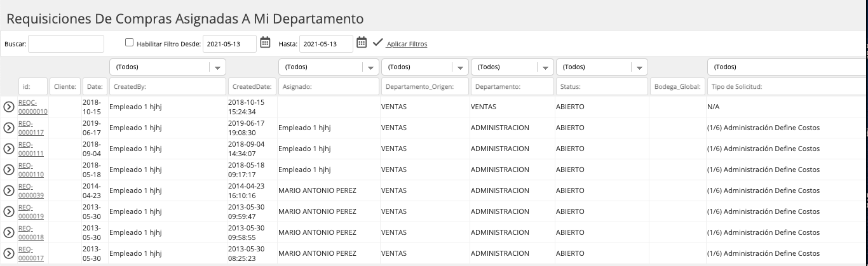
Task: Expand row arrow icon for REQ-0000017
Action: pos(9,253)
